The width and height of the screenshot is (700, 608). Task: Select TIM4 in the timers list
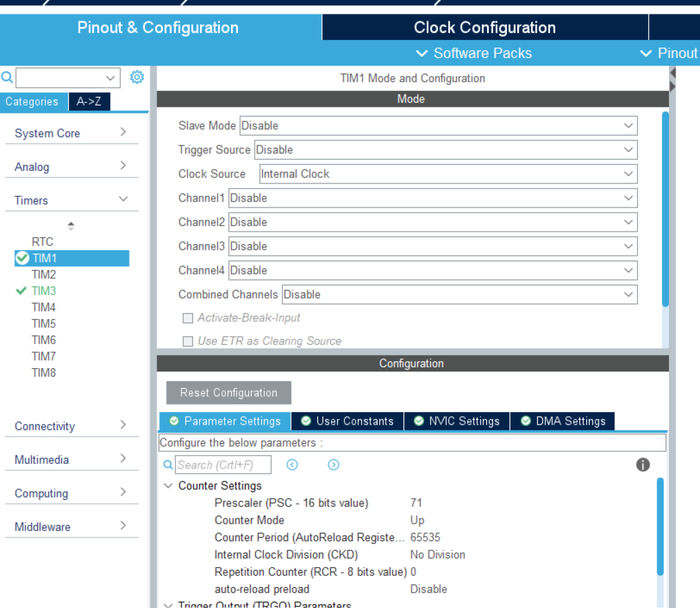(x=43, y=307)
